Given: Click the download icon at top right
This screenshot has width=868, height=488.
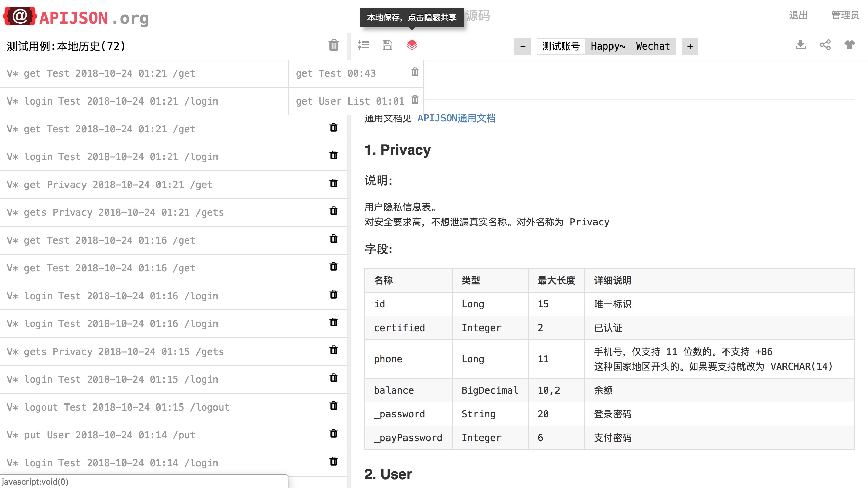Looking at the screenshot, I should coord(800,45).
